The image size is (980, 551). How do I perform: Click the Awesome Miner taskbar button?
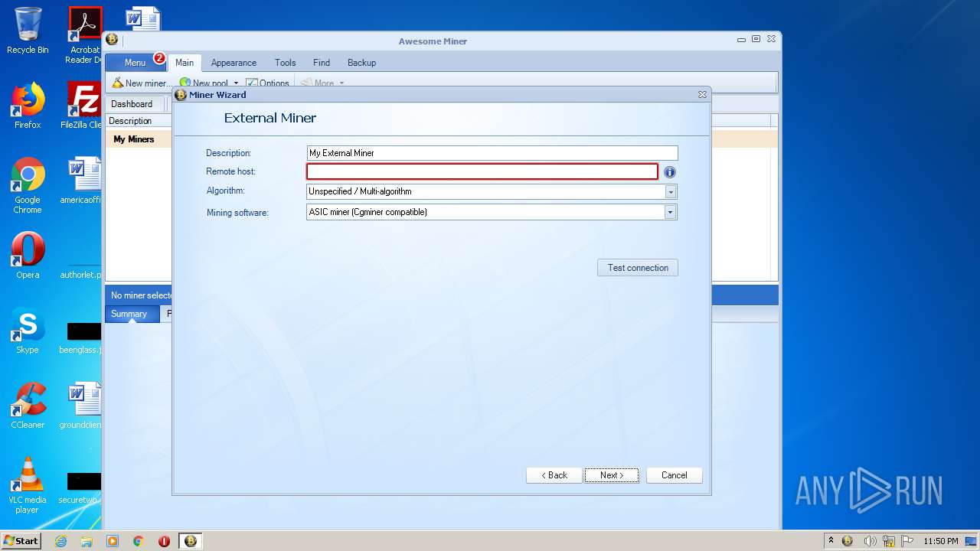(191, 541)
